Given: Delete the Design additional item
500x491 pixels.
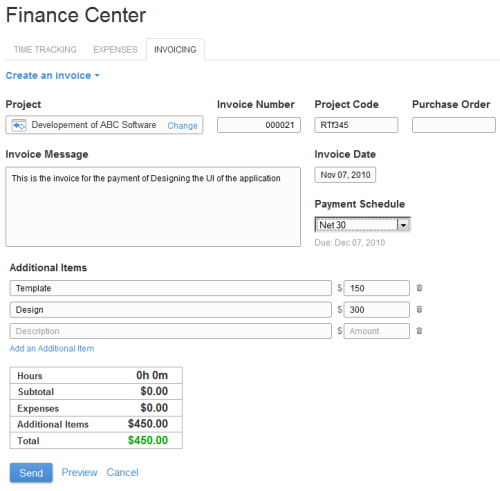Looking at the screenshot, I should coord(419,309).
